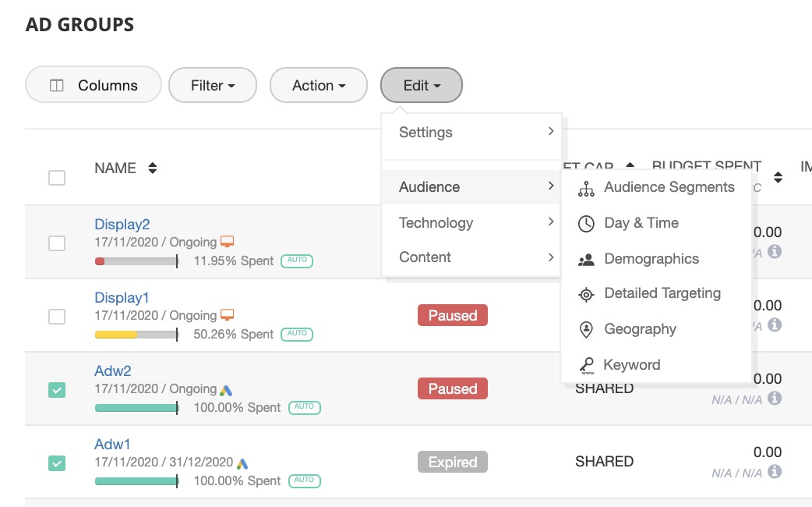Open the Action dropdown
The width and height of the screenshot is (812, 507).
tap(318, 85)
